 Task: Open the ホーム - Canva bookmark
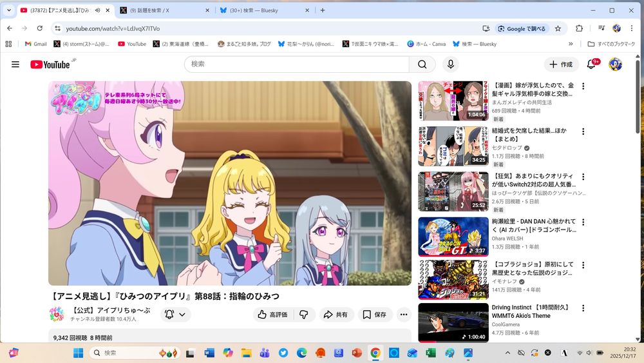click(426, 44)
